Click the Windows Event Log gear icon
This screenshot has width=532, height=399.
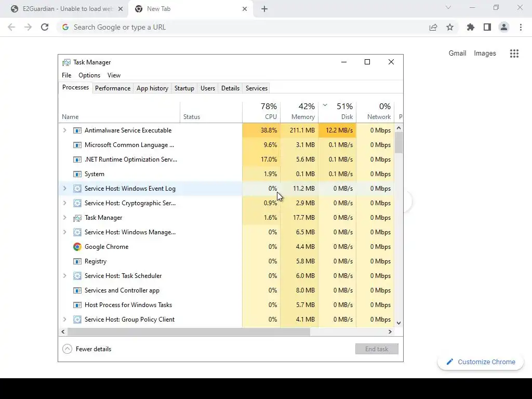(x=77, y=189)
